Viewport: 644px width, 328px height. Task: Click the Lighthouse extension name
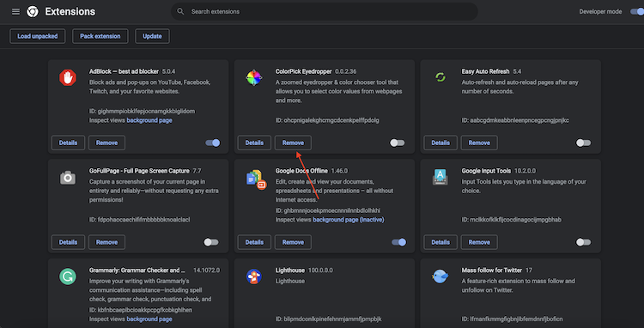[290, 270]
